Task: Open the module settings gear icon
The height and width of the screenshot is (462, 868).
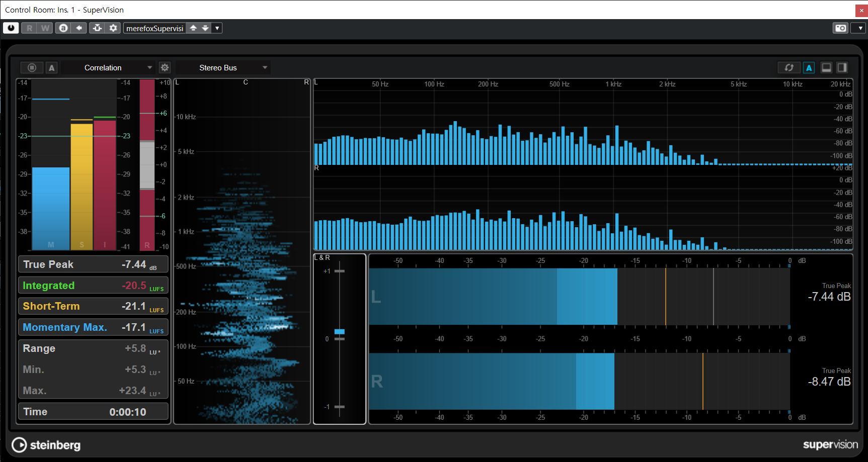Action: 165,67
